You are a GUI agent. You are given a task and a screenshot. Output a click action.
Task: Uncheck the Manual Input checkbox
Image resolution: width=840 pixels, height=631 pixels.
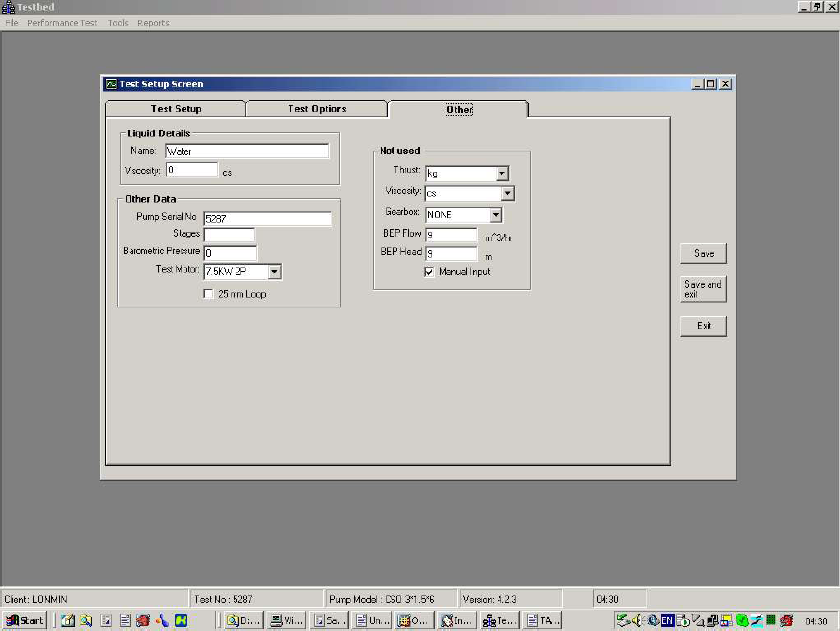(429, 272)
